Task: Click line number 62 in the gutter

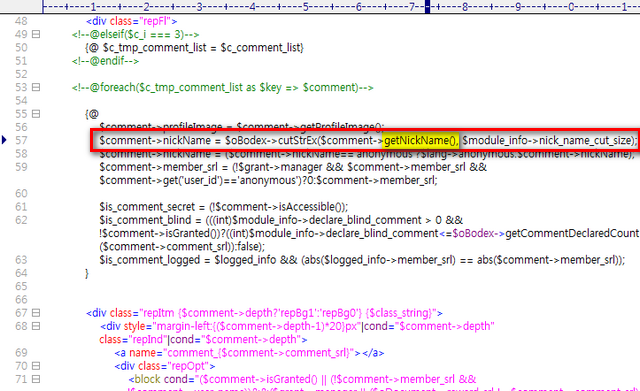Action: click(x=21, y=220)
